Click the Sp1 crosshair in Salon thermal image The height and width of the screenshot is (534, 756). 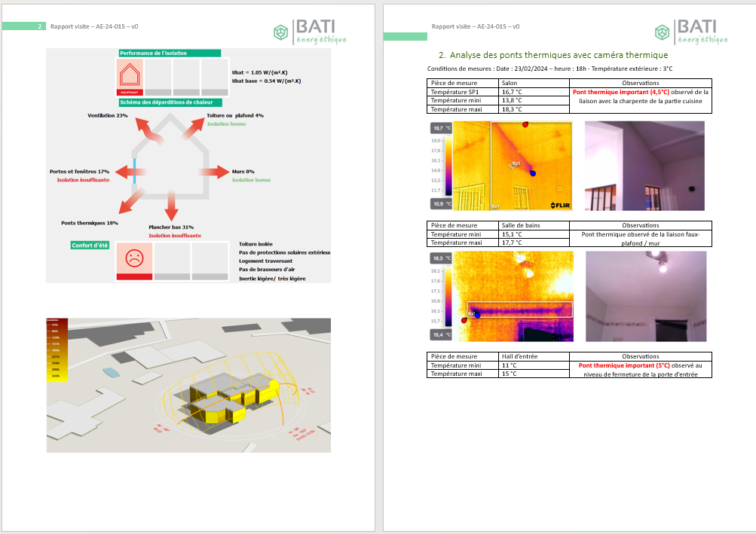(x=515, y=165)
